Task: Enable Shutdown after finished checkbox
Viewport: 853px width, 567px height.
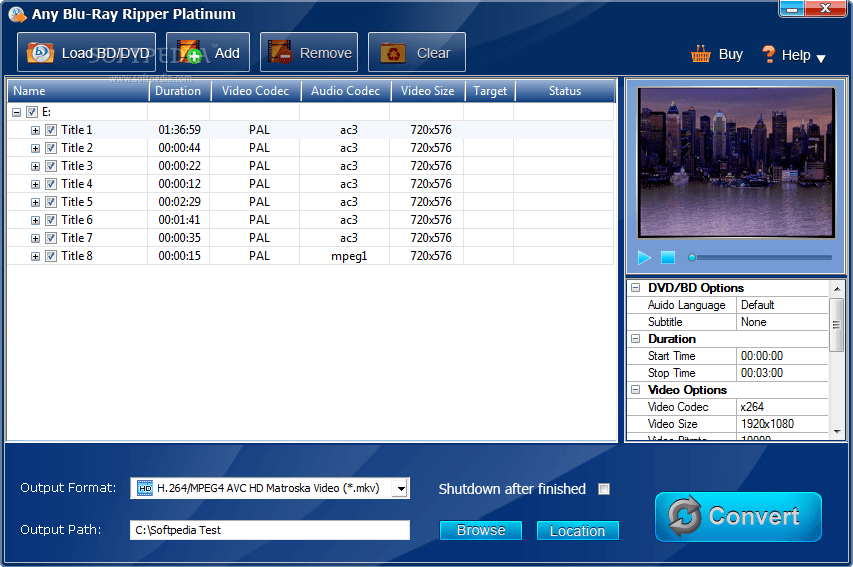Action: coord(604,489)
